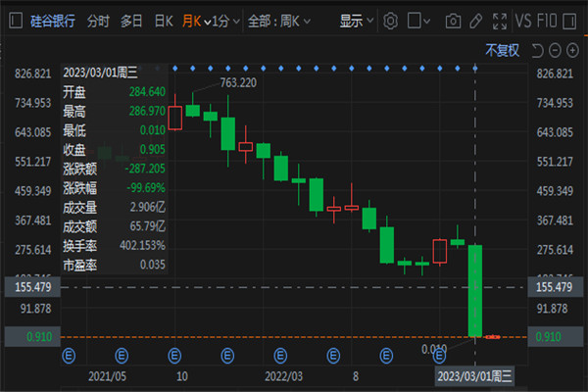Image resolution: width=588 pixels, height=392 pixels.
Task: Change the 不复权 adjustment setting
Action: pyautogui.click(x=502, y=50)
